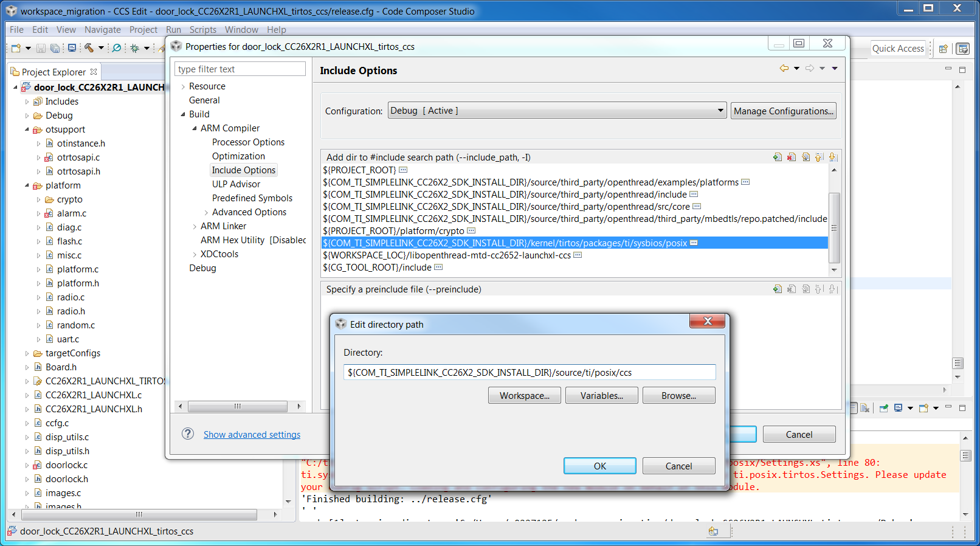Delete the selected include path entry
Screen dimensions: 980x546
point(792,157)
